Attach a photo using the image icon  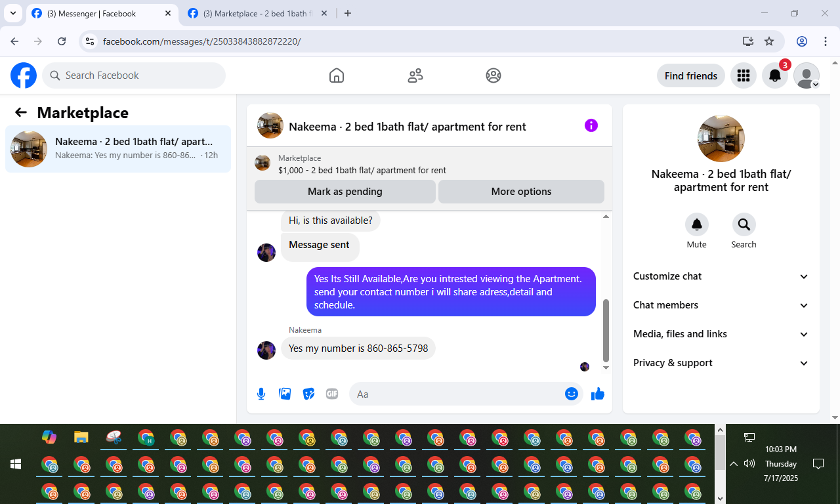[x=285, y=394]
